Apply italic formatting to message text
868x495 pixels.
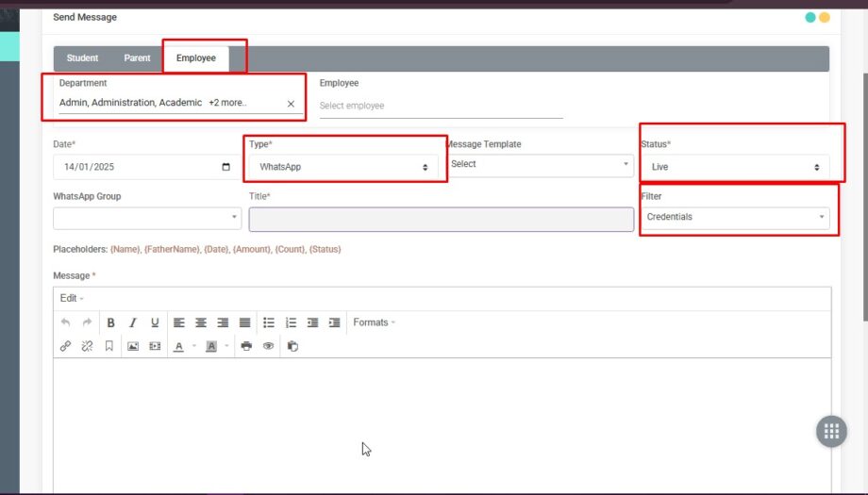pos(133,322)
